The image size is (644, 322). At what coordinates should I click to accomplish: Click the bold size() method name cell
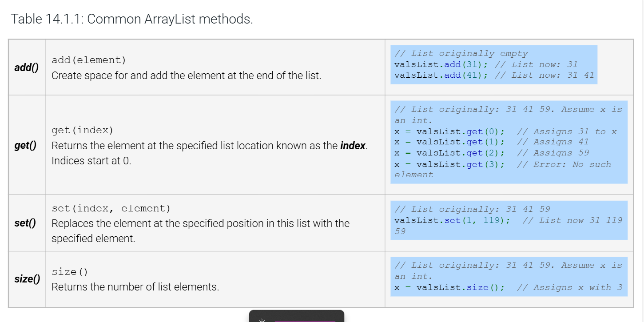(27, 279)
